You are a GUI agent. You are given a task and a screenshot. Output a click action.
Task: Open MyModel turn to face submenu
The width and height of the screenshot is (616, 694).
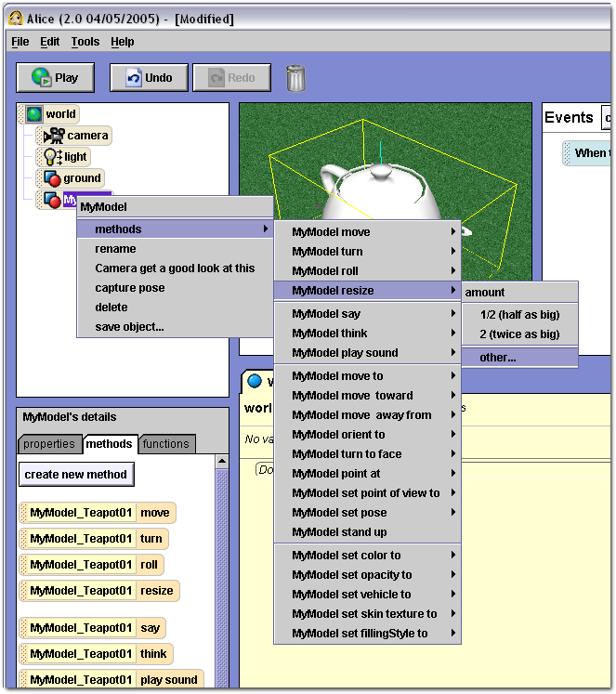367,454
